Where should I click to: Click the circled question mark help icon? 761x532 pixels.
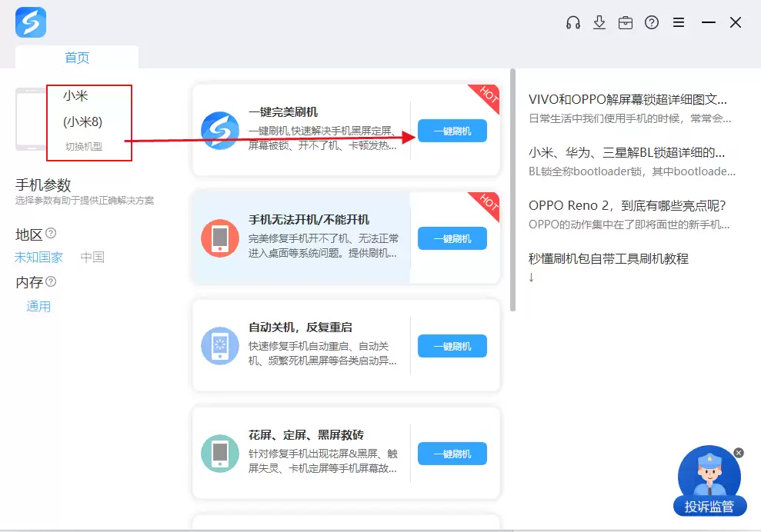tap(652, 22)
